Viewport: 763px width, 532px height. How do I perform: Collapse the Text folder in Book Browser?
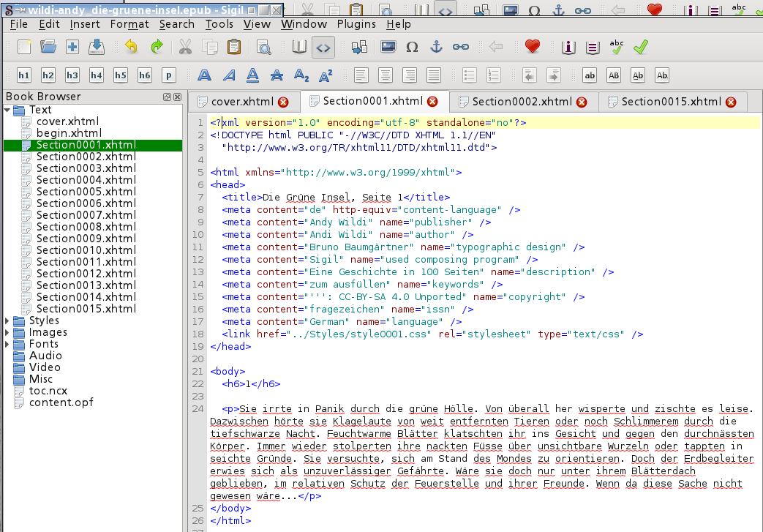[8, 110]
